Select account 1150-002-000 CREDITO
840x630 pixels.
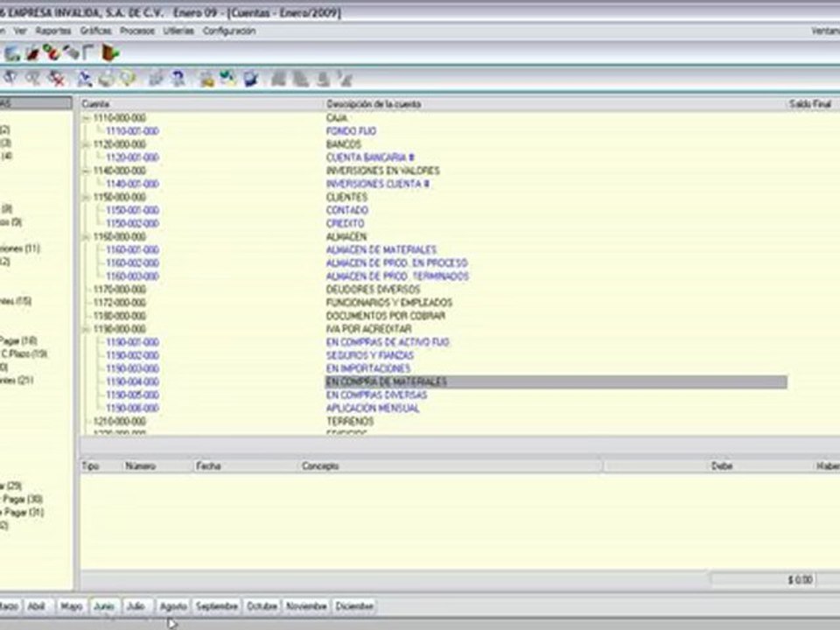tap(132, 223)
